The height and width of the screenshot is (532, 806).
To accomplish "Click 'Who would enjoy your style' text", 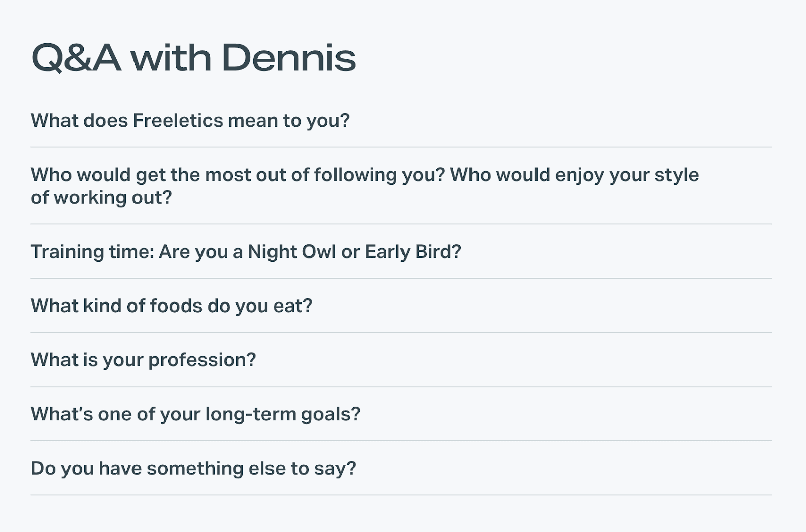I will click(574, 175).
